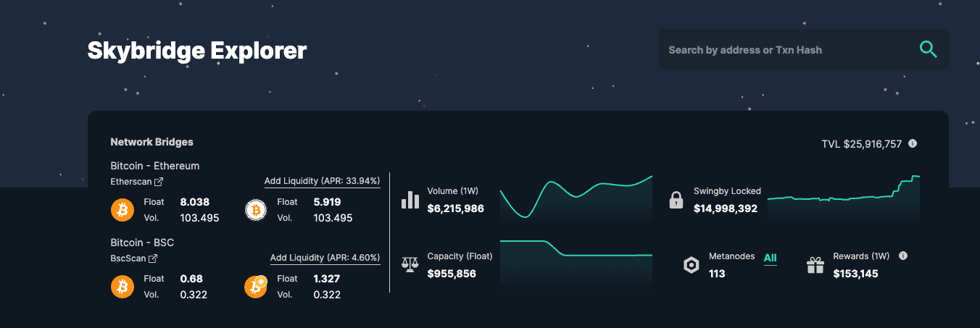Select the float value 0.68
This screenshot has height=328, width=980.
191,279
